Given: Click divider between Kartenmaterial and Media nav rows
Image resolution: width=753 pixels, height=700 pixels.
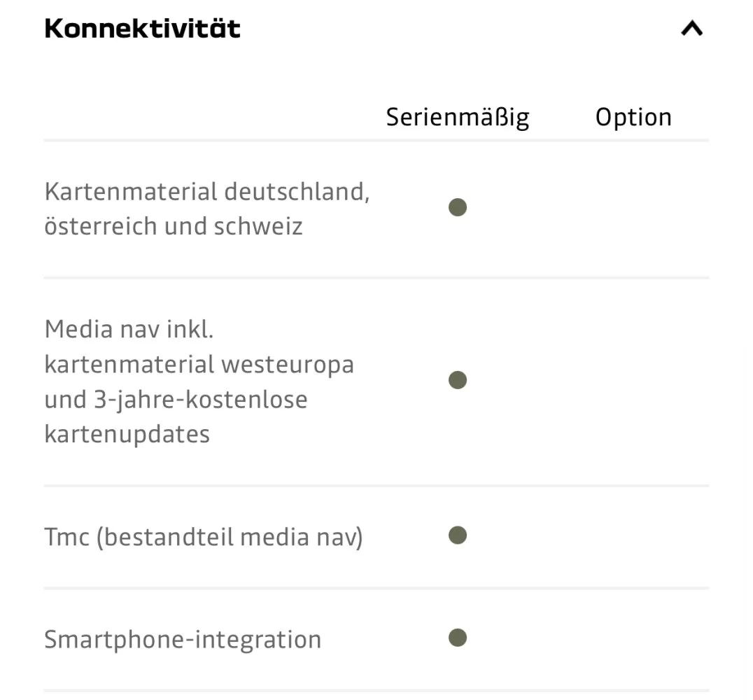Looking at the screenshot, I should [376, 278].
